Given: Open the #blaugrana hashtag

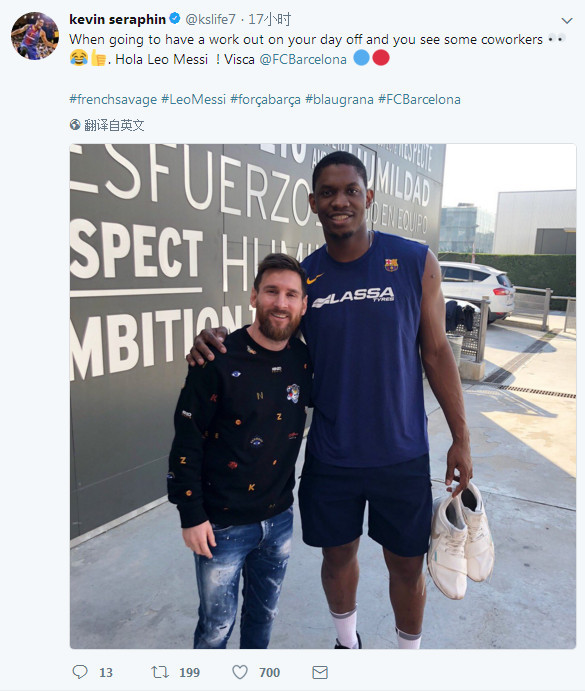Looking at the screenshot, I should (339, 100).
